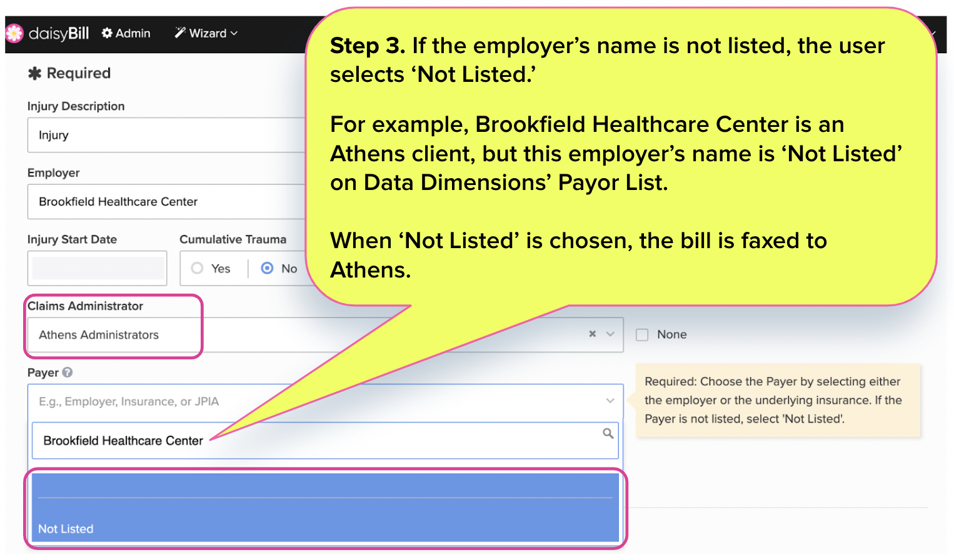This screenshot has height=560, width=954.
Task: Click the Injury Description input field
Action: (167, 135)
